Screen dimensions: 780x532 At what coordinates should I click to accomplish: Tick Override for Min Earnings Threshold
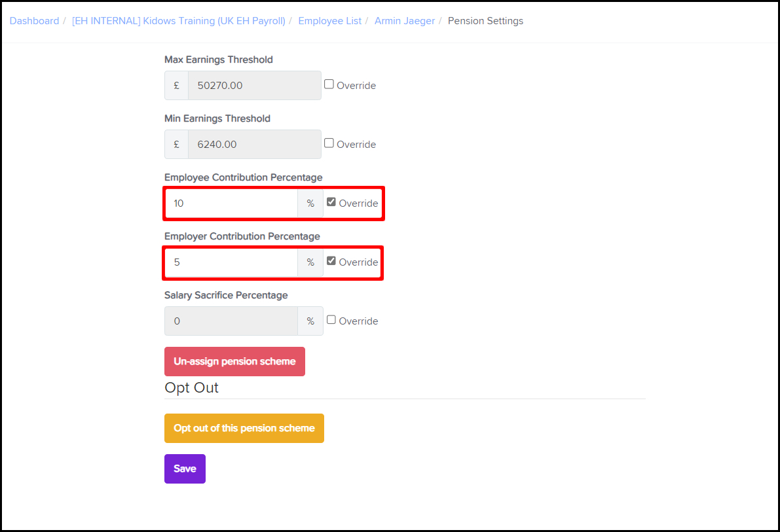pos(329,143)
